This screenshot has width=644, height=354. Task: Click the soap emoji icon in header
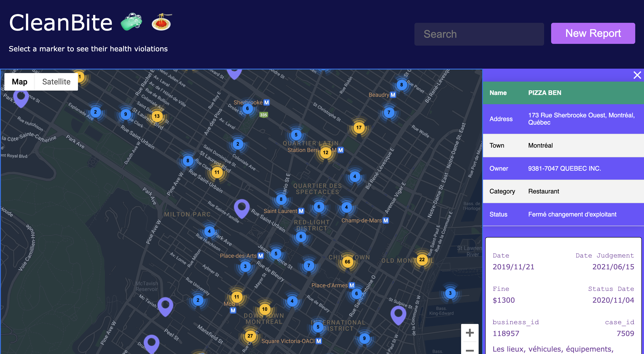click(131, 22)
